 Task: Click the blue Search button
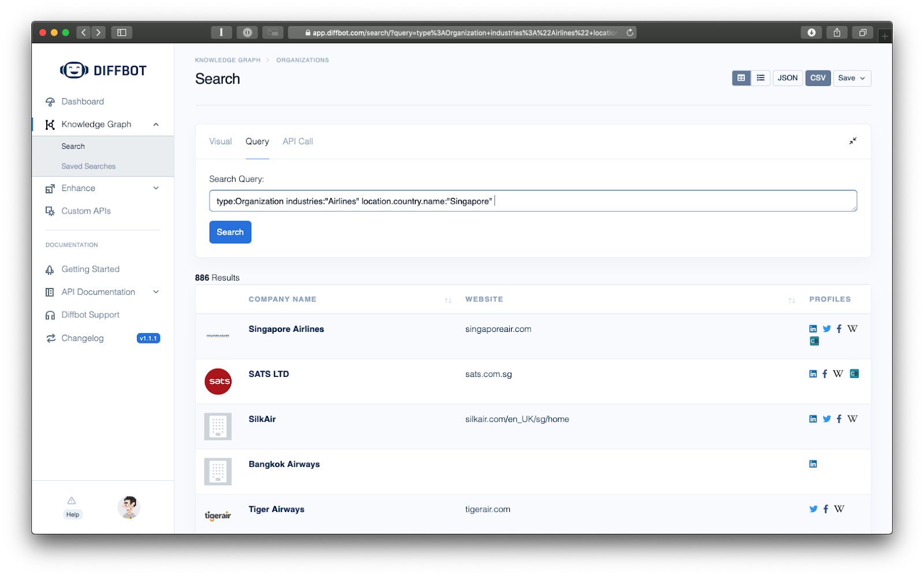click(x=230, y=232)
